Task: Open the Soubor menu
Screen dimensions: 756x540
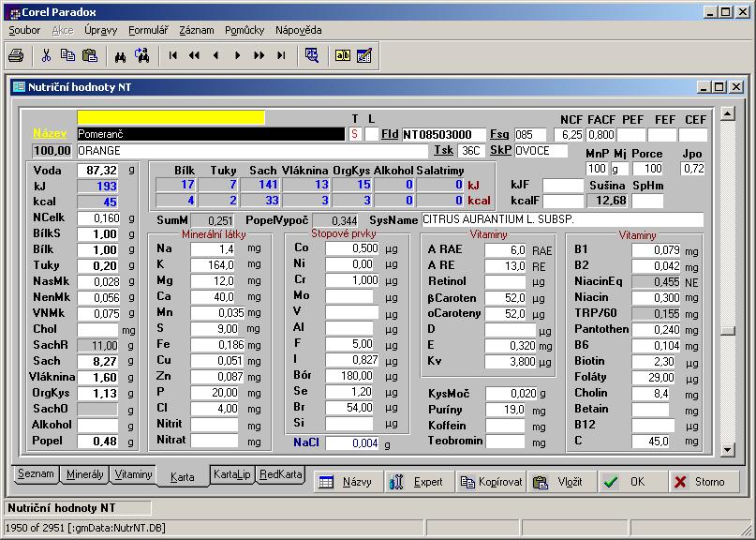Action: click(x=24, y=30)
